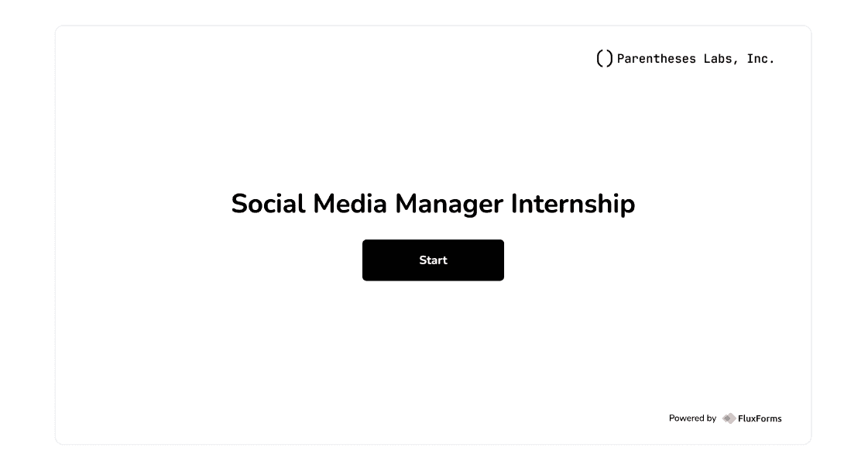Click the word "Parentheses" in the header

[657, 59]
